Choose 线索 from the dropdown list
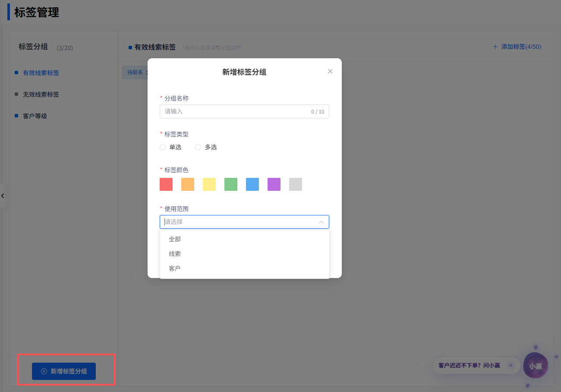 (175, 254)
